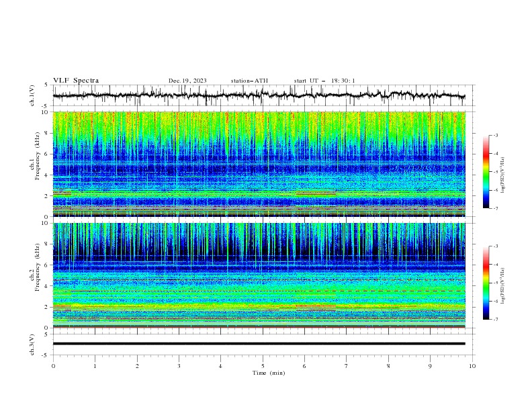The width and height of the screenshot is (532, 411).
Task: Click the ch.1 'Frequency (kHz)' axis label
Action: 38,156
